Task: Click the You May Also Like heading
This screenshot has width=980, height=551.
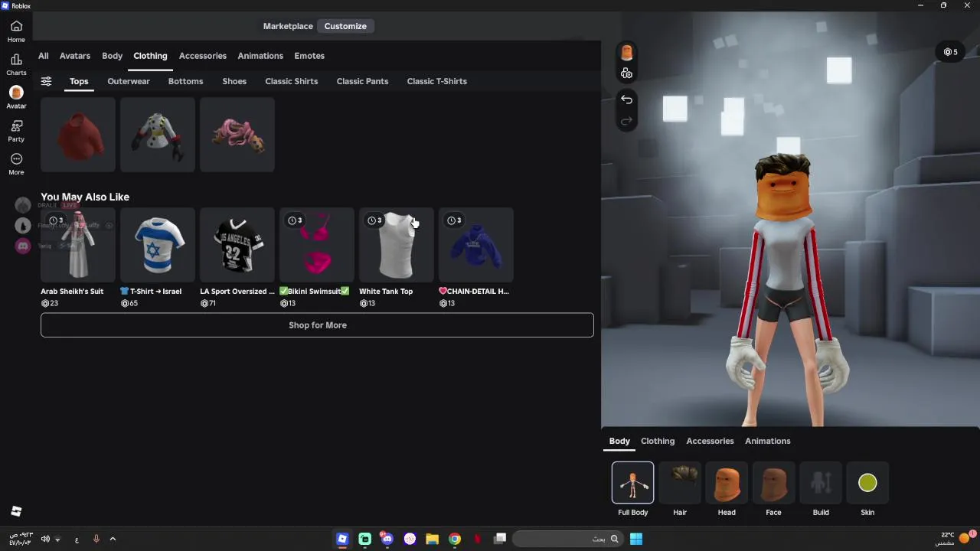Action: (85, 197)
